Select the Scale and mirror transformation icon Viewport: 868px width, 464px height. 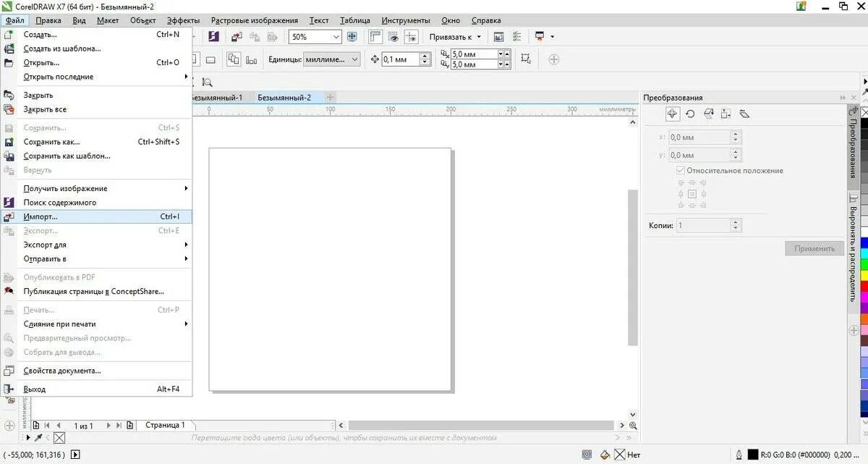[709, 114]
